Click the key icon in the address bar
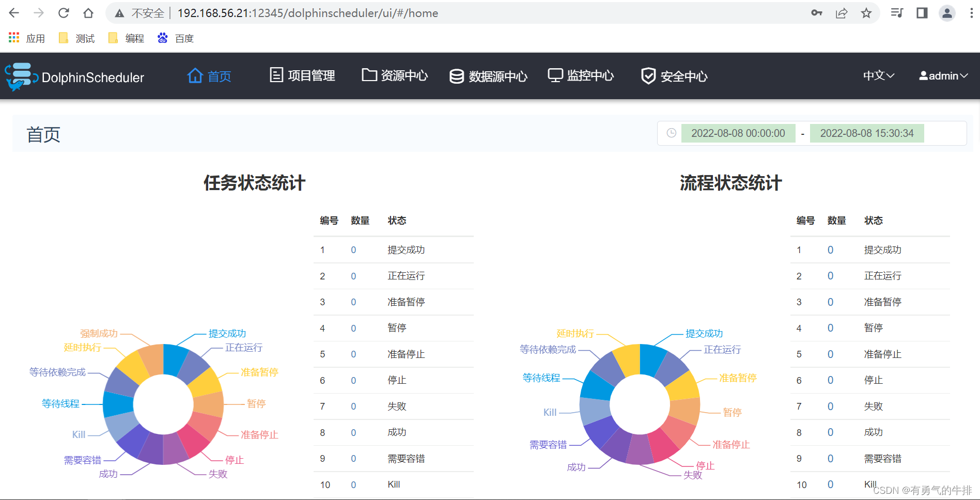The width and height of the screenshot is (980, 500). (x=817, y=13)
